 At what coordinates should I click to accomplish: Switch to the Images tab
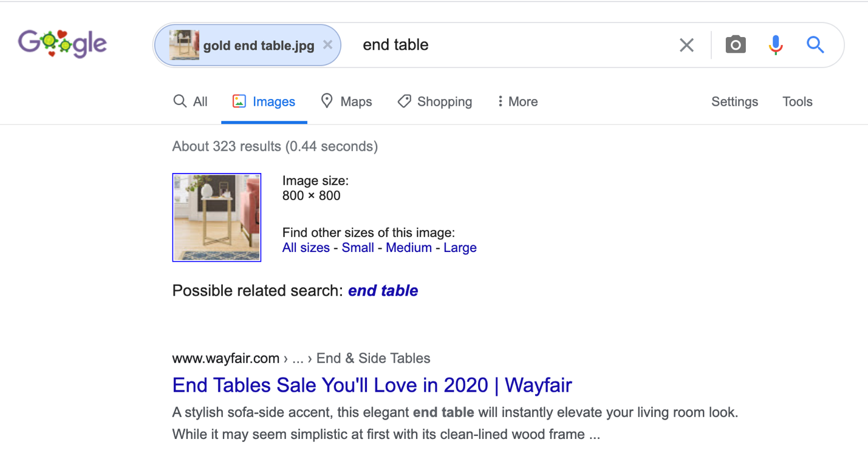point(264,101)
